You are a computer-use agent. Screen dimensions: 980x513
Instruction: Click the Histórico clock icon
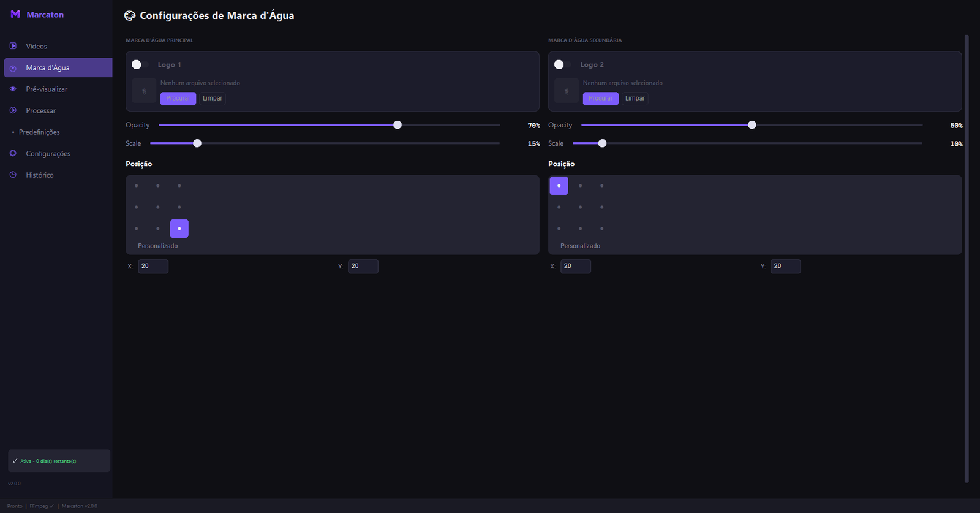tap(13, 175)
